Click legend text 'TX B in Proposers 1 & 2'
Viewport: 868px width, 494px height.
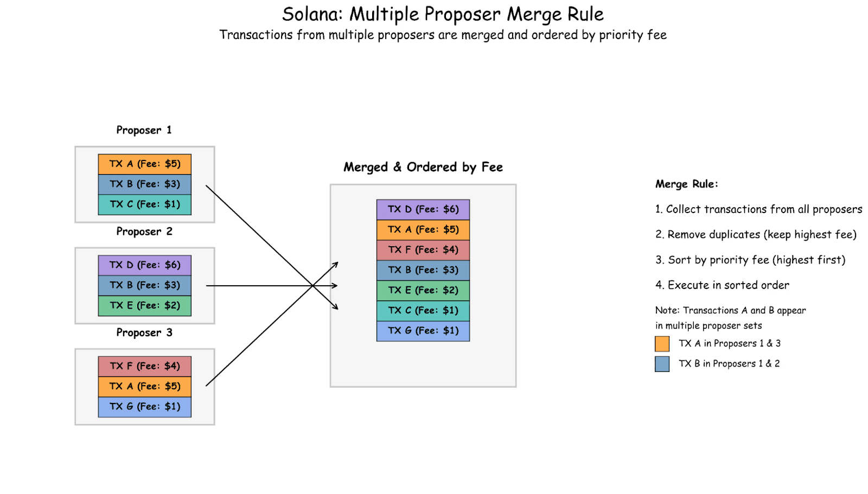coord(729,364)
